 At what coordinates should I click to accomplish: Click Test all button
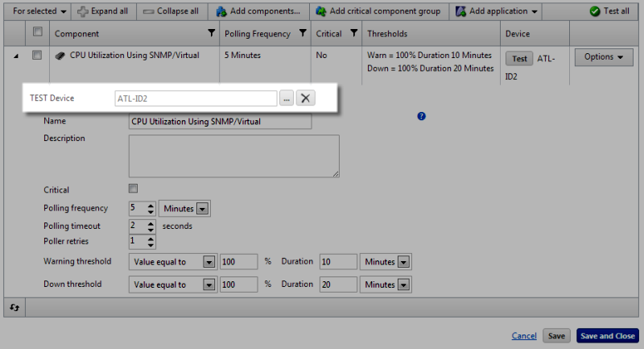click(609, 11)
